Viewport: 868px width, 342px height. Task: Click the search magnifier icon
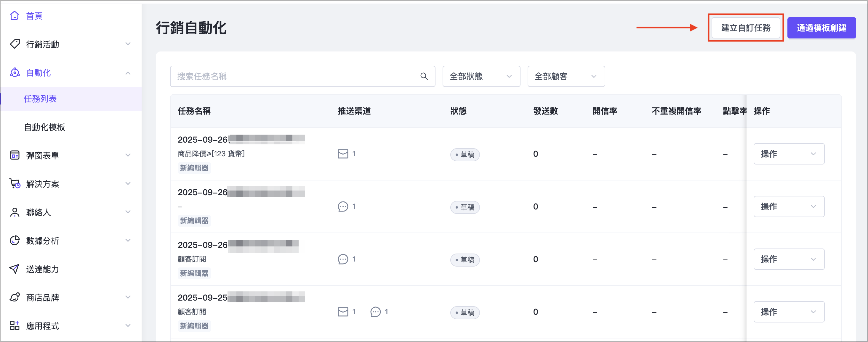[424, 76]
